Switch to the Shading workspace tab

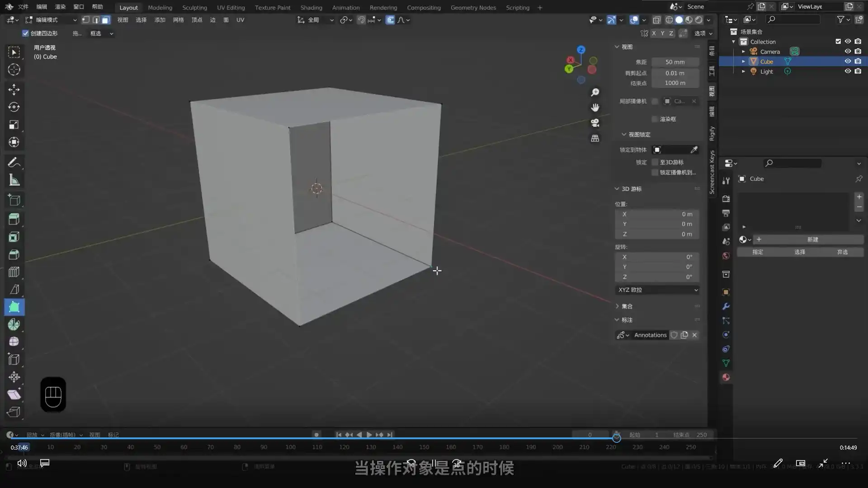(x=311, y=7)
